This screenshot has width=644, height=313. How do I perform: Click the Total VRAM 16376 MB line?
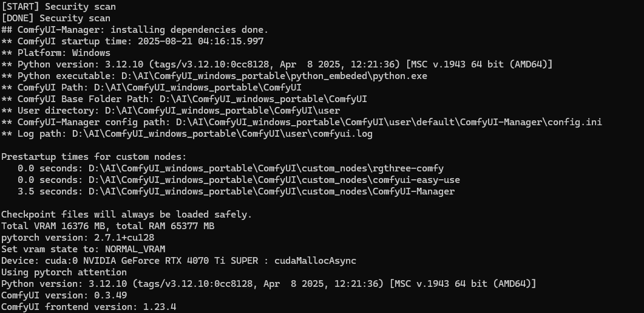point(108,226)
